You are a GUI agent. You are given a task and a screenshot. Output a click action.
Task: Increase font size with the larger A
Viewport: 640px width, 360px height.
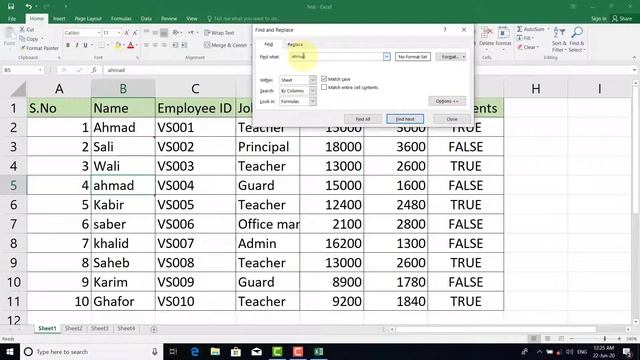(x=127, y=33)
